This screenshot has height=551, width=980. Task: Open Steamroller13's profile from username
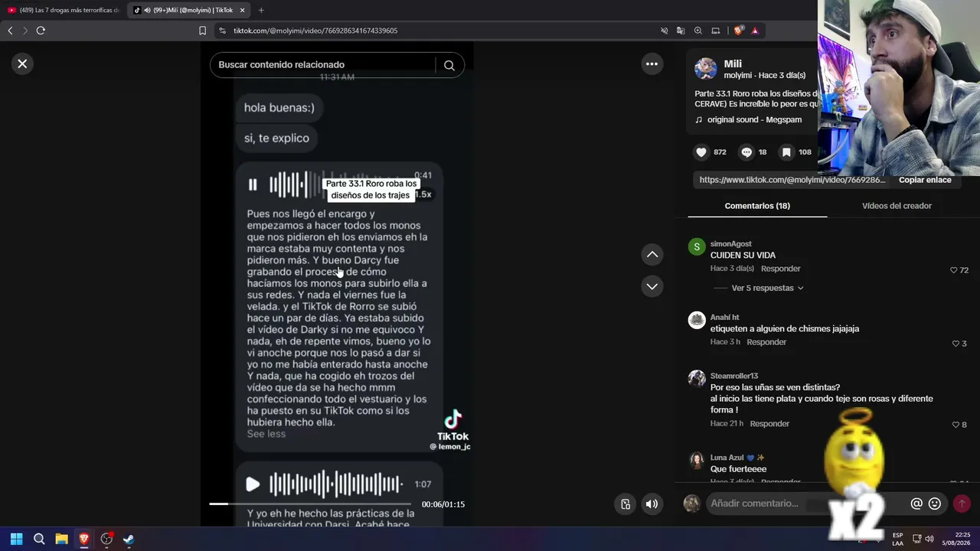click(733, 376)
